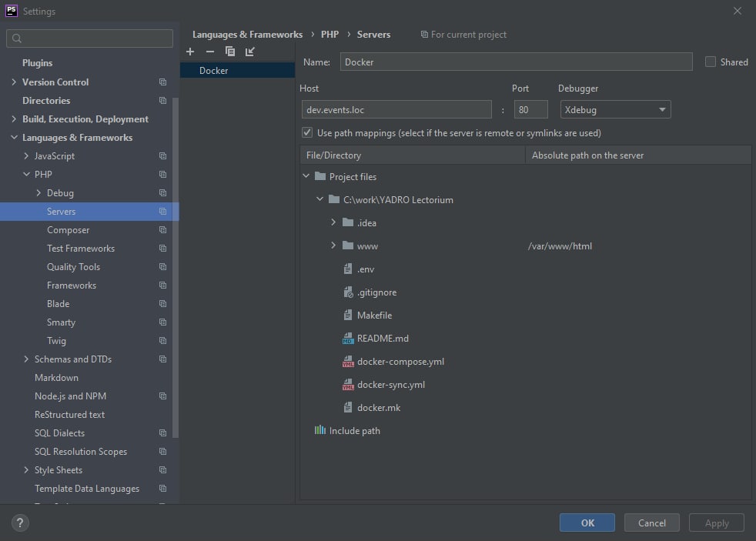Click the import server icon
The height and width of the screenshot is (541, 756).
pos(249,52)
